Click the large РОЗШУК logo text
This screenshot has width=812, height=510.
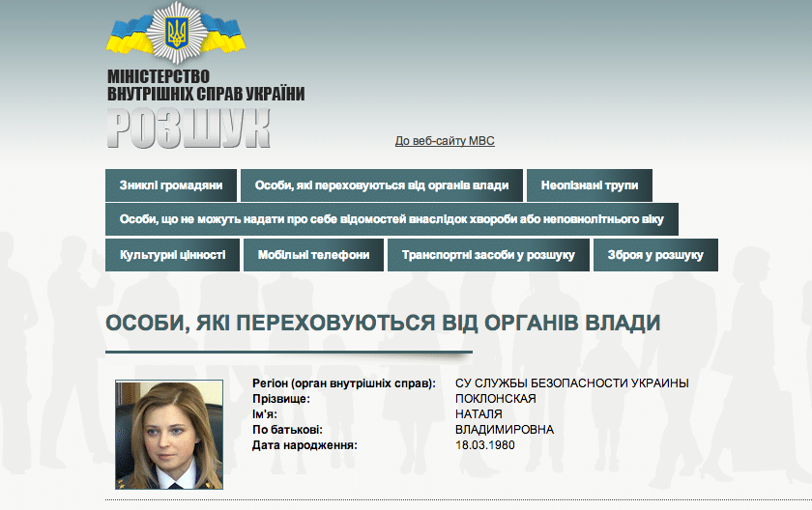(x=188, y=128)
